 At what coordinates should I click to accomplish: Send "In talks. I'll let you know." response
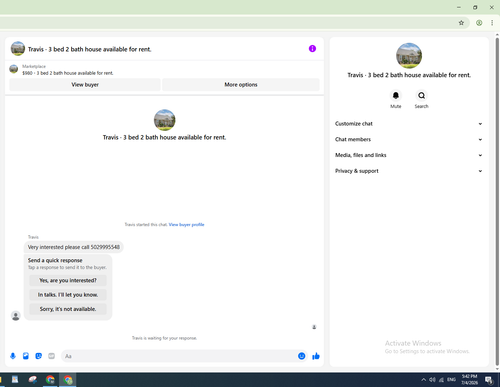68,295
